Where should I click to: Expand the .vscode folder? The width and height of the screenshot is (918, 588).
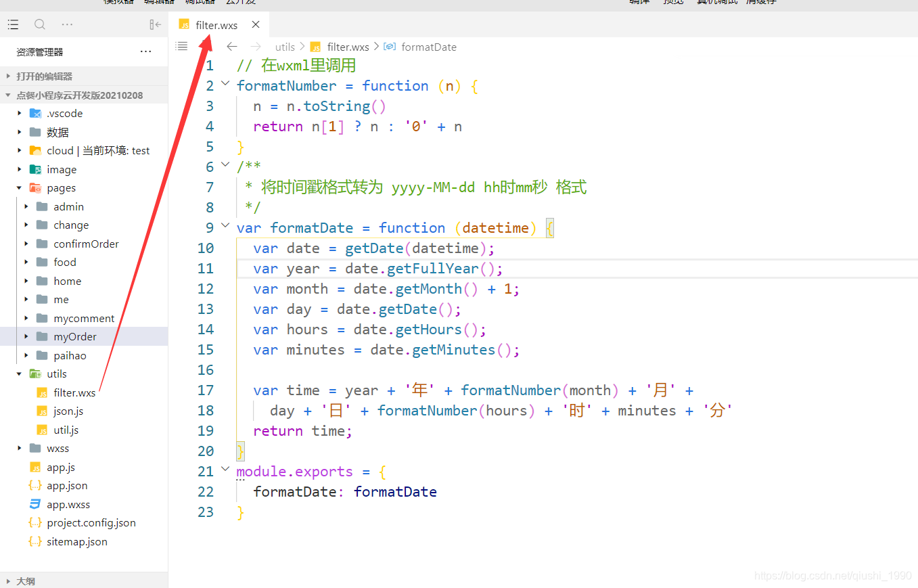point(20,113)
